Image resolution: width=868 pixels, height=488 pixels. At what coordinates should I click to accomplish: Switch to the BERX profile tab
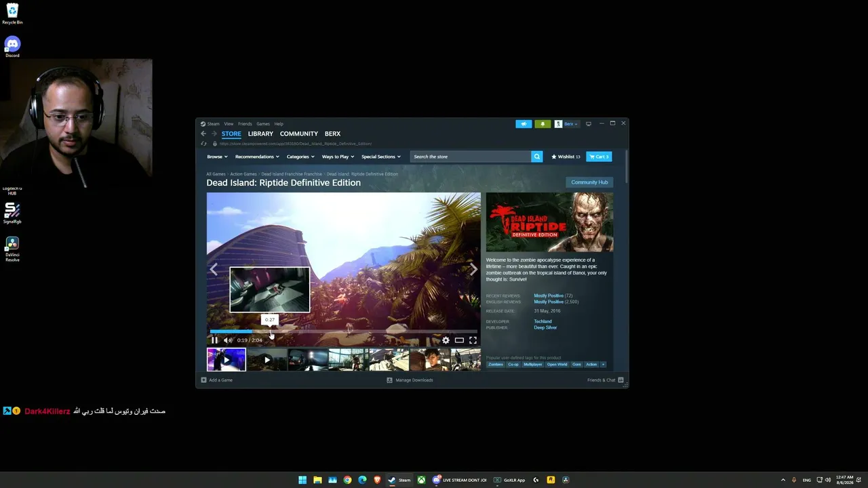[x=332, y=134]
